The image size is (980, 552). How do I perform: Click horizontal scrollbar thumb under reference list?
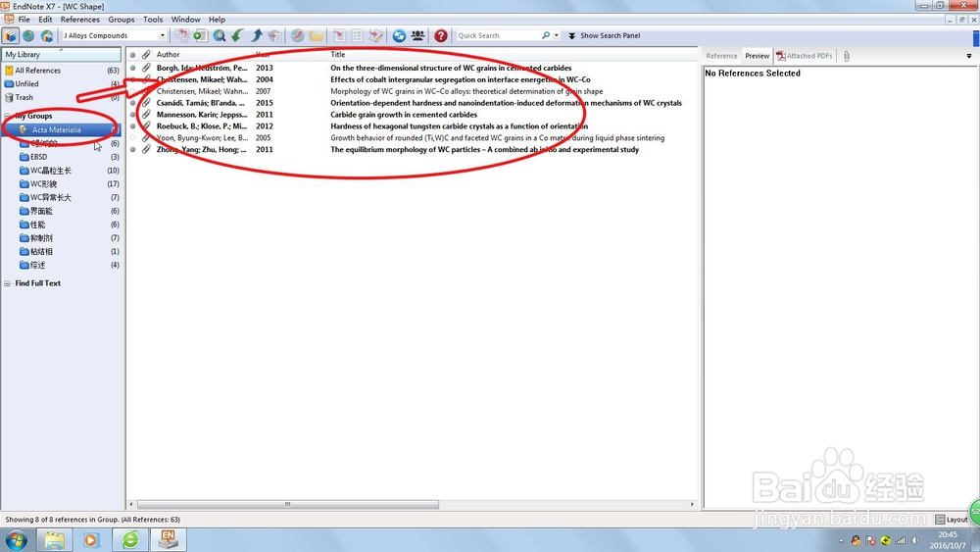click(x=287, y=504)
